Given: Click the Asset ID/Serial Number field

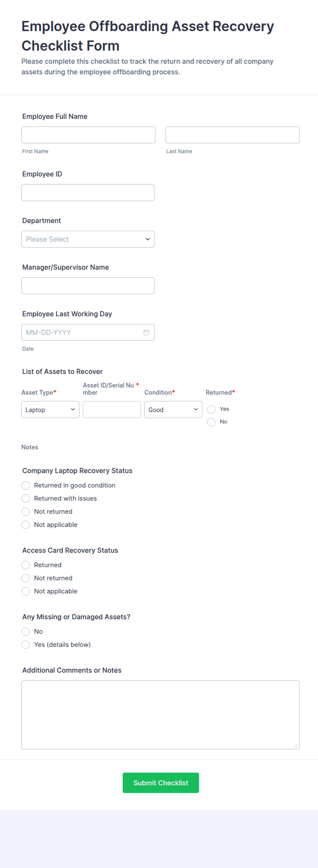Looking at the screenshot, I should click(x=112, y=409).
